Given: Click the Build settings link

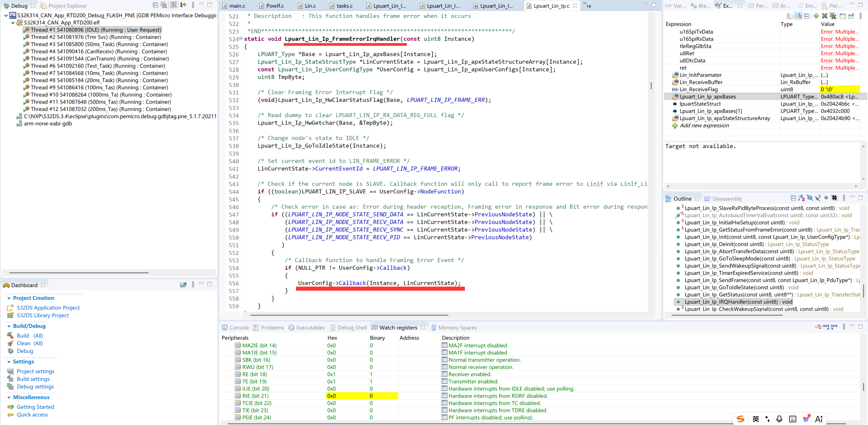Looking at the screenshot, I should [x=33, y=379].
